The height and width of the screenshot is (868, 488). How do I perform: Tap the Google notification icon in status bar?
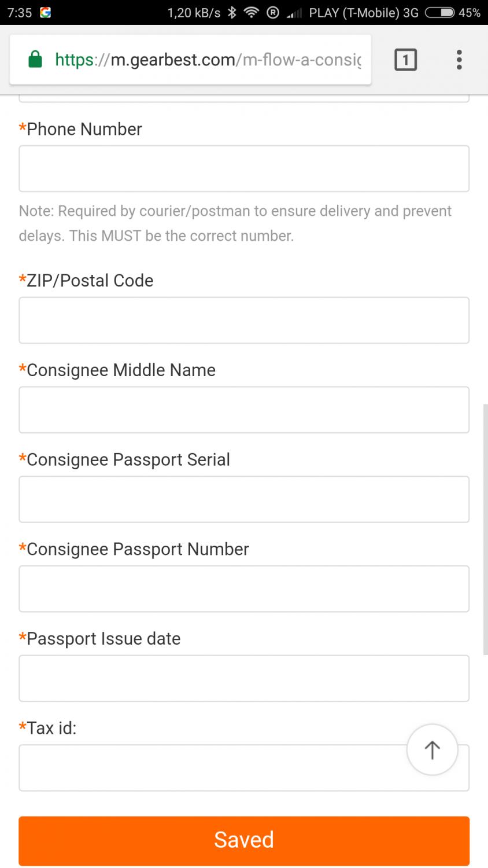tap(46, 12)
